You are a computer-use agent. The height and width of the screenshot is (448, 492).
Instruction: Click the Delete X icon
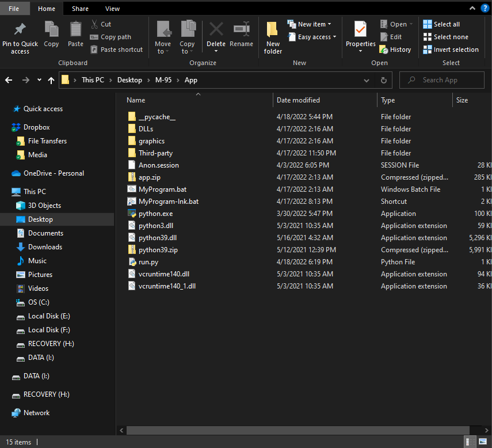[216, 29]
